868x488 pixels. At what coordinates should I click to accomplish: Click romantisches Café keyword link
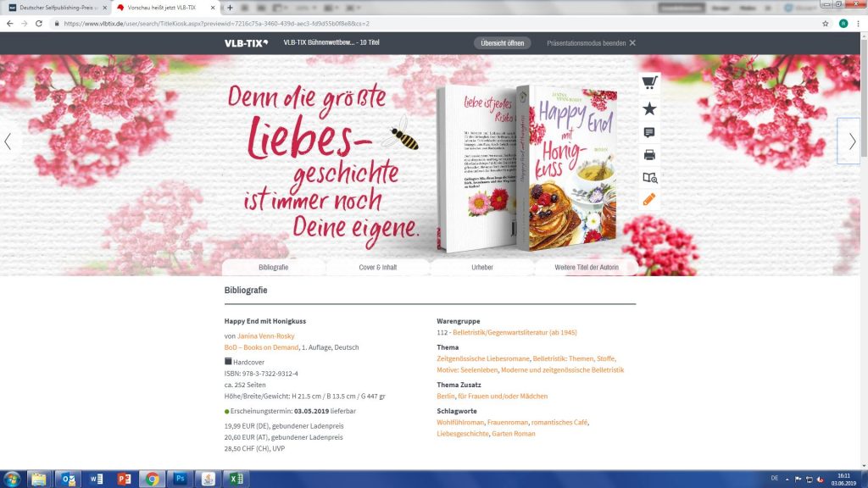(559, 422)
